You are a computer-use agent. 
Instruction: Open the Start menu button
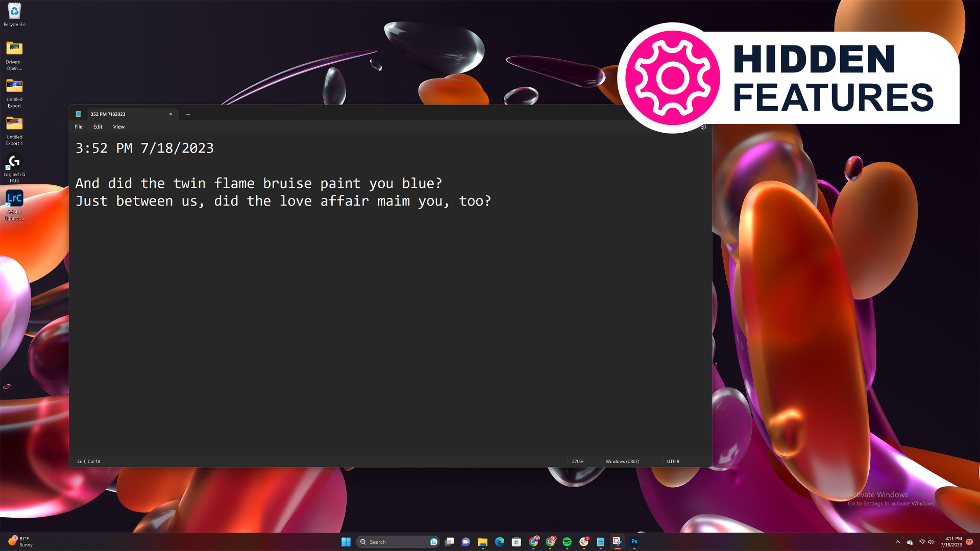346,542
